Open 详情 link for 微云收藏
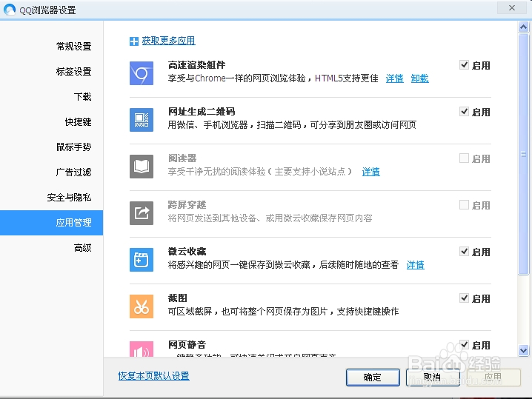The image size is (532, 399). click(x=415, y=265)
